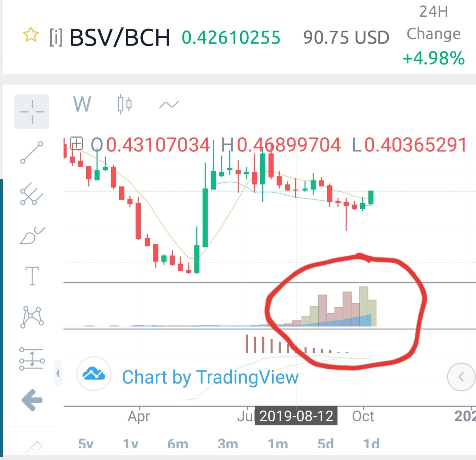Open the Chart by TradingView link
Image resolution: width=476 pixels, height=460 pixels.
[210, 377]
